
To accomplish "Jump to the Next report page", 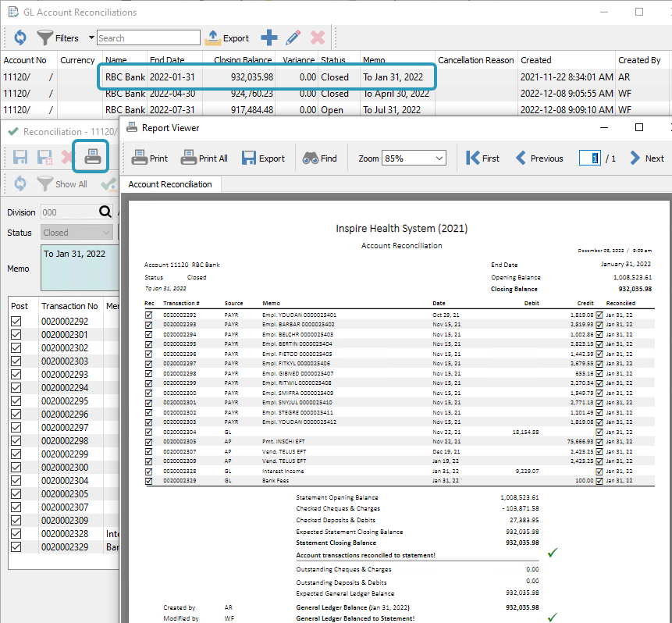I will click(x=646, y=158).
